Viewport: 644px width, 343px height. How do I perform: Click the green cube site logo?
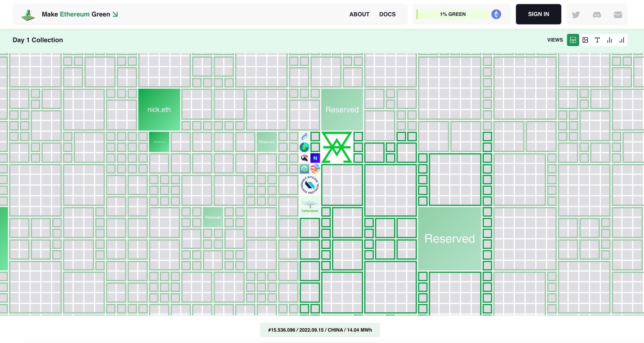point(28,14)
